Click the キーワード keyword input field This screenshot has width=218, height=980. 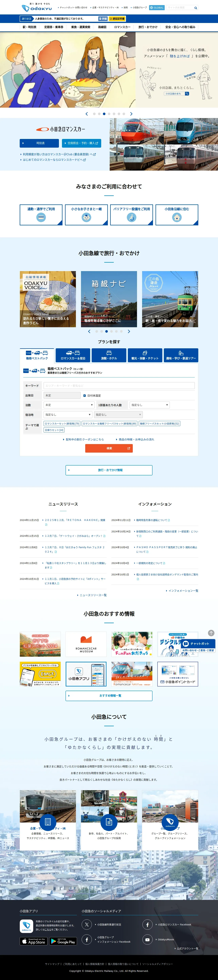(x=119, y=386)
